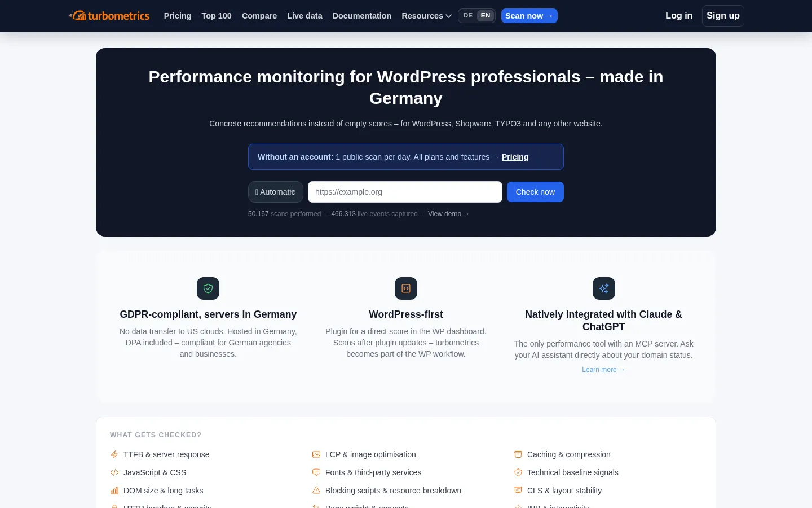
Task: Click the comment icon beside Fonts & third-party services
Action: tap(316, 472)
